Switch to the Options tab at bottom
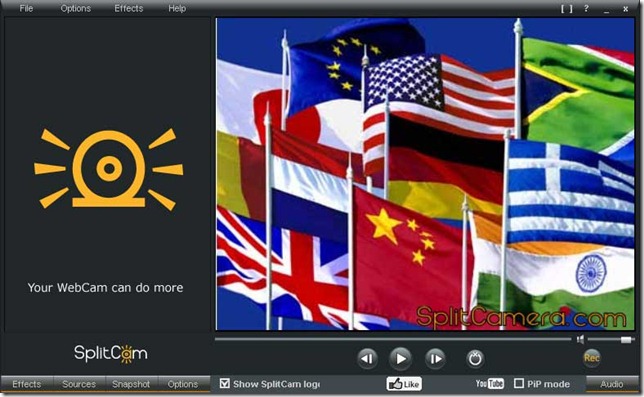The height and width of the screenshot is (397, 644). tap(183, 384)
